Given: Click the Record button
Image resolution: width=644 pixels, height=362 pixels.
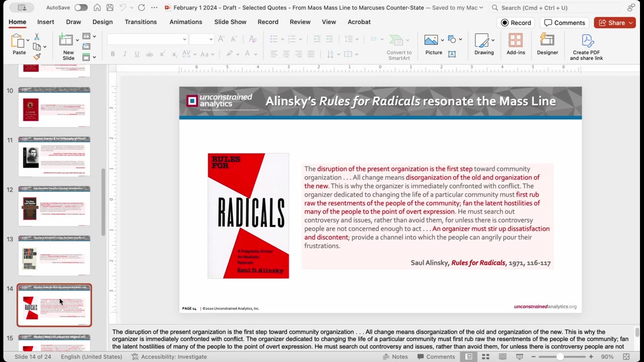Looking at the screenshot, I should [x=516, y=23].
